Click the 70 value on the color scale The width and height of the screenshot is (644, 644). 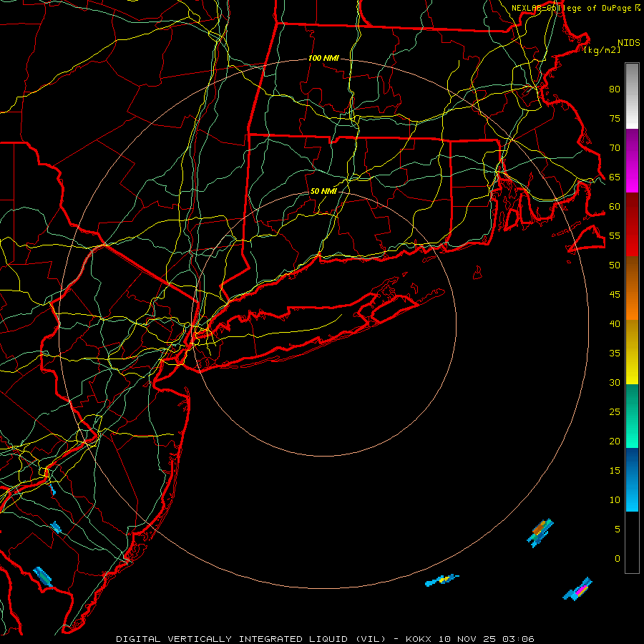615,148
